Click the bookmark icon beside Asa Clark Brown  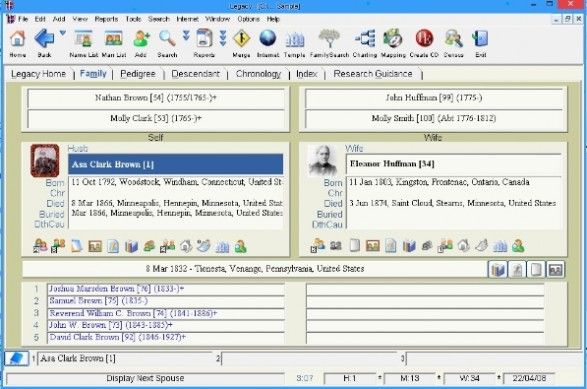[16, 359]
